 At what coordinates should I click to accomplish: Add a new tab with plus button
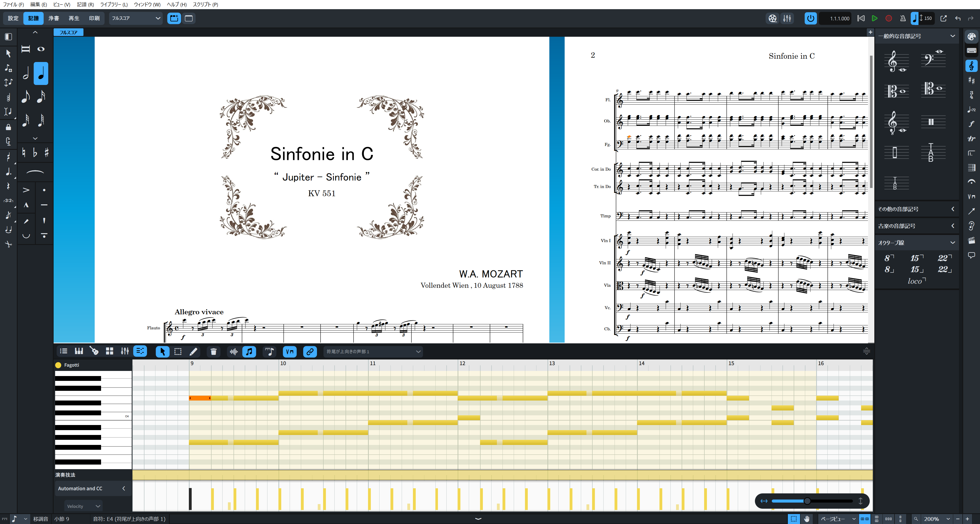pos(870,32)
